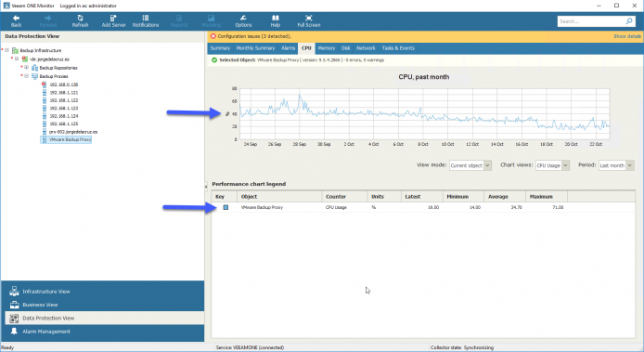Open the Options wrench icon
This screenshot has width=644, height=352.
(x=243, y=18)
